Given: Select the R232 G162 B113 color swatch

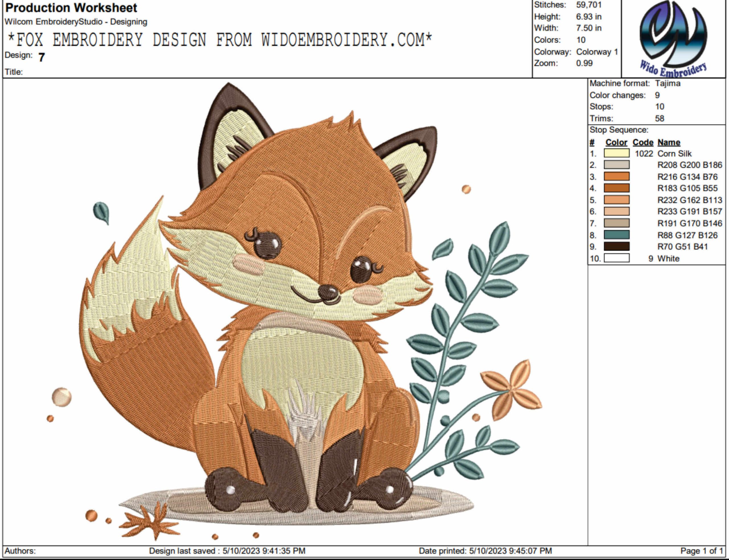Looking at the screenshot, I should 616,200.
